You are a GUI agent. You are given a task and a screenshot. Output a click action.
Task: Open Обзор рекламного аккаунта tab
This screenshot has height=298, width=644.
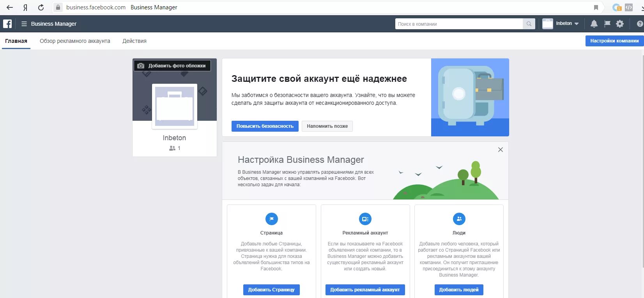(75, 41)
